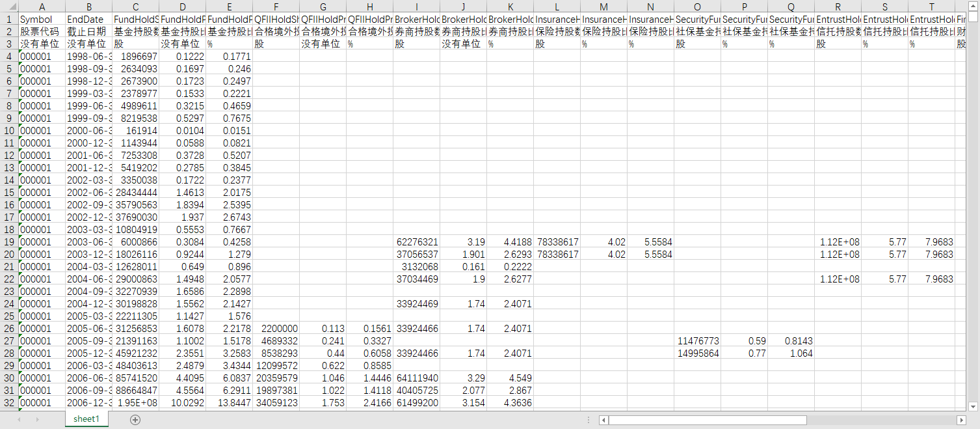Select date cell 1998-06-3 in row 4
This screenshot has width=980, height=429.
point(89,56)
